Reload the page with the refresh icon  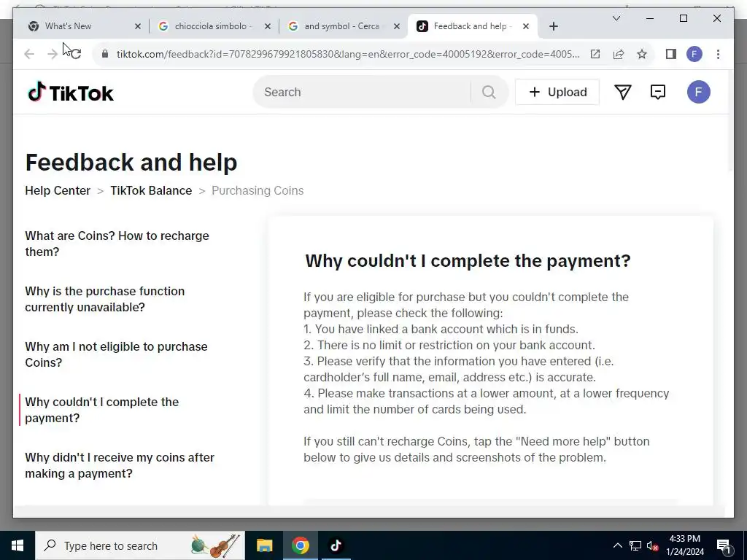(76, 54)
